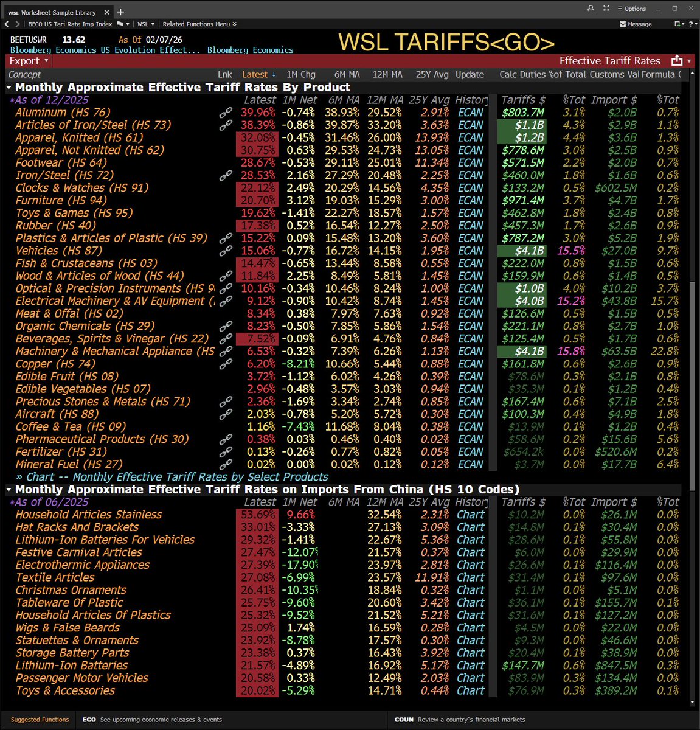Click link icon for Optical & Precision Instruments
This screenshot has height=730, width=700.
[226, 288]
